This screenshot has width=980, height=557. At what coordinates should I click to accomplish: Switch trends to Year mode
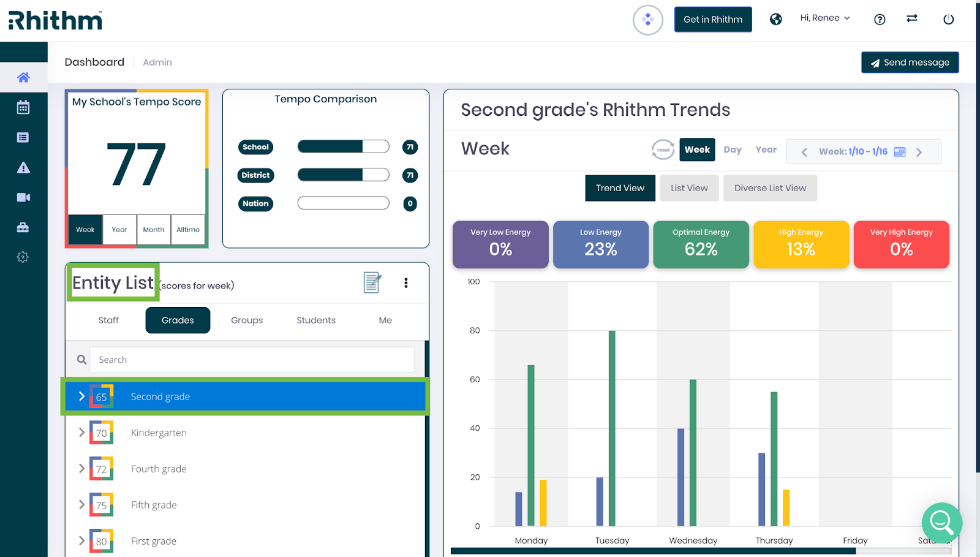click(x=766, y=150)
